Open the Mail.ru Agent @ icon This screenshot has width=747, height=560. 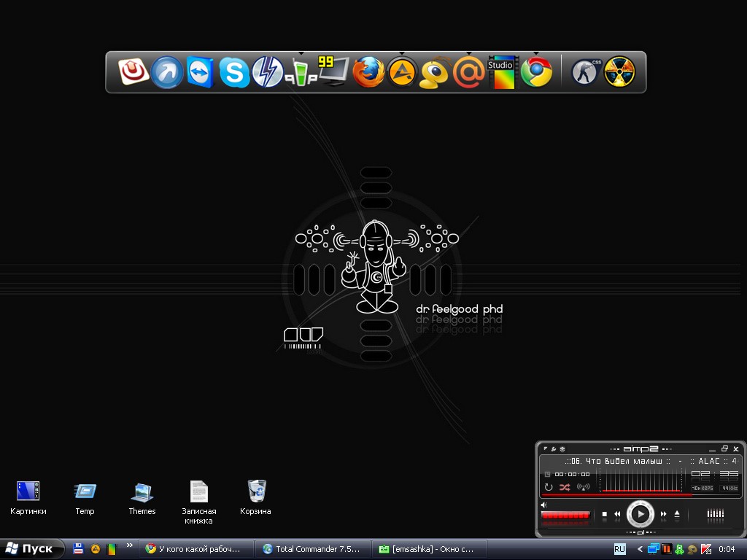468,72
